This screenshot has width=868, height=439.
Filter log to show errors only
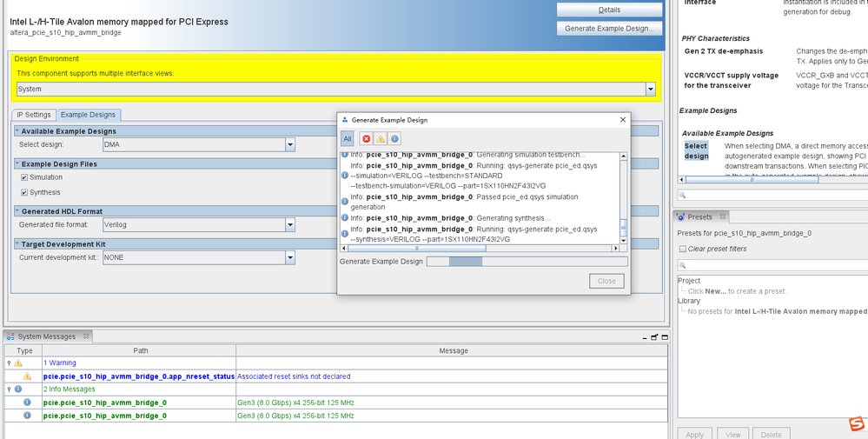(x=367, y=139)
